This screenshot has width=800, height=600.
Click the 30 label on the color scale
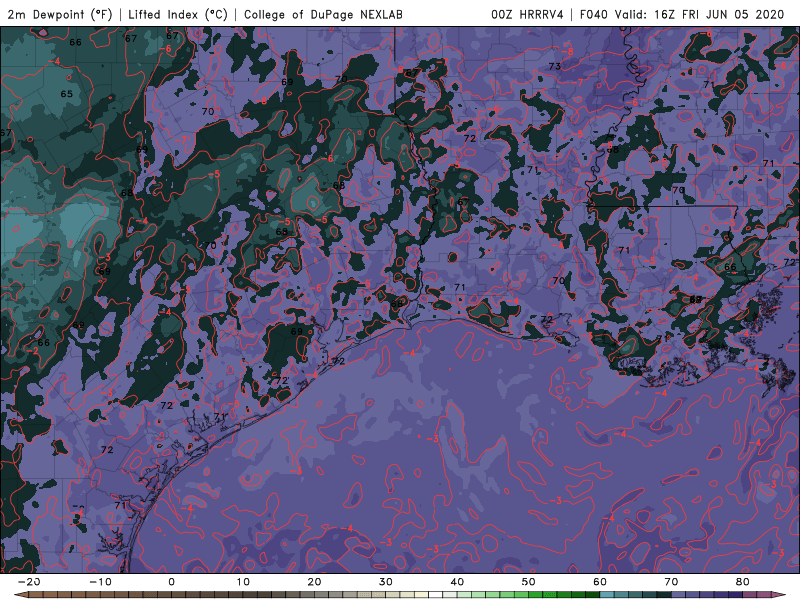(x=386, y=582)
